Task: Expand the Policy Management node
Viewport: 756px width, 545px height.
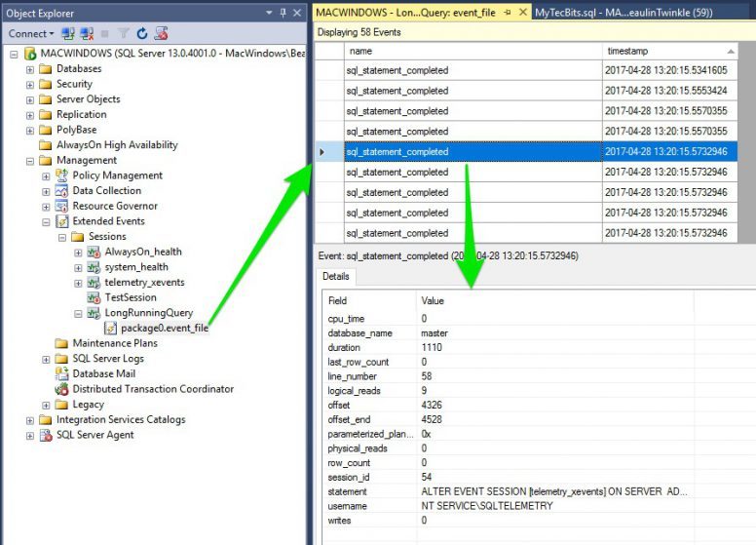Action: tap(46, 176)
